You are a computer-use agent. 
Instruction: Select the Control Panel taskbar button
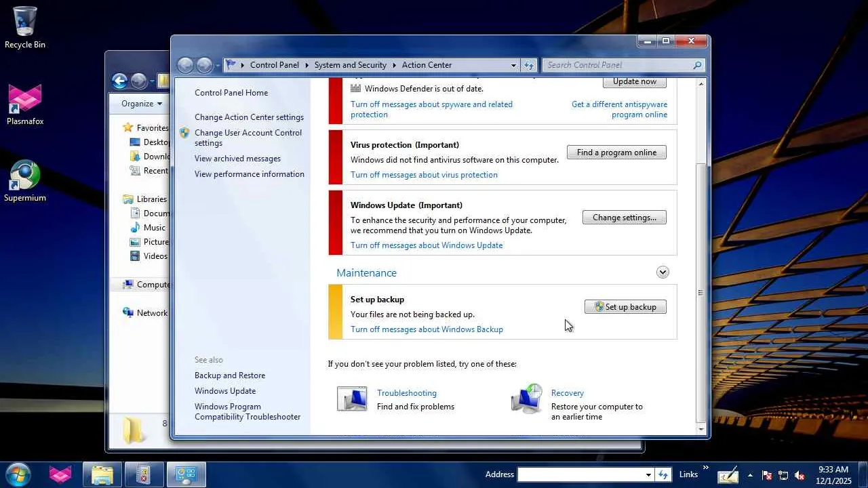[186, 474]
